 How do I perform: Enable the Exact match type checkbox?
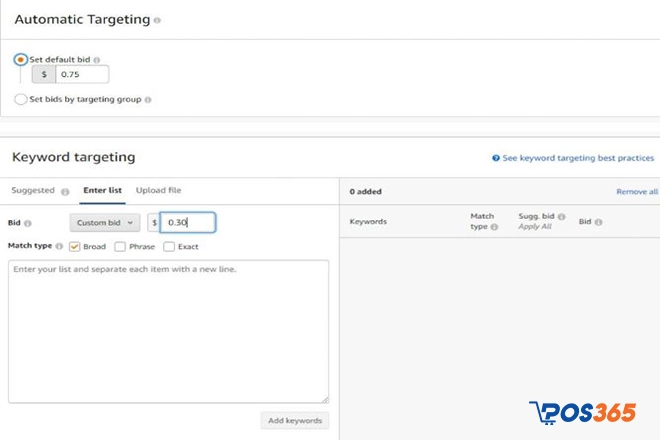[168, 246]
